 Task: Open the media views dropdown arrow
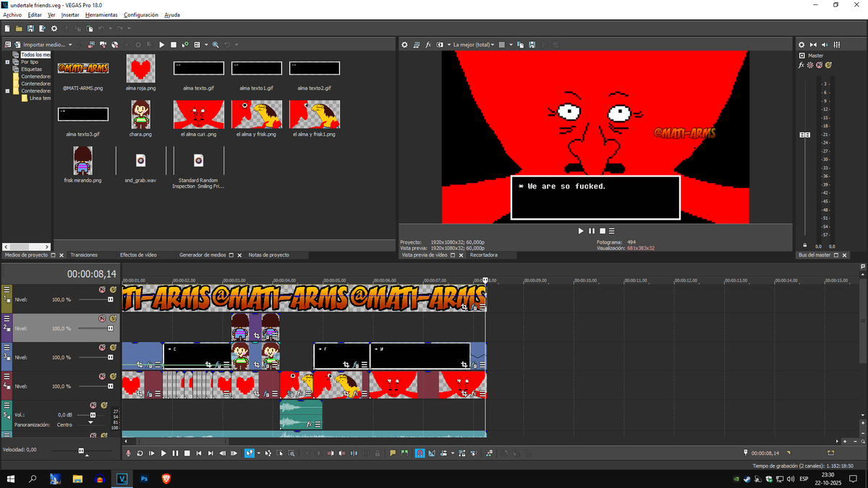tap(205, 45)
